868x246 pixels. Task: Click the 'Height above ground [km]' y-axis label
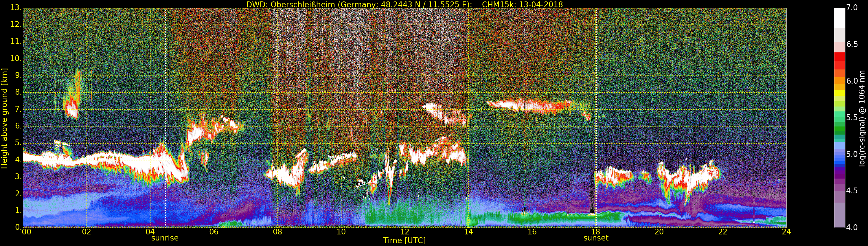[4, 118]
